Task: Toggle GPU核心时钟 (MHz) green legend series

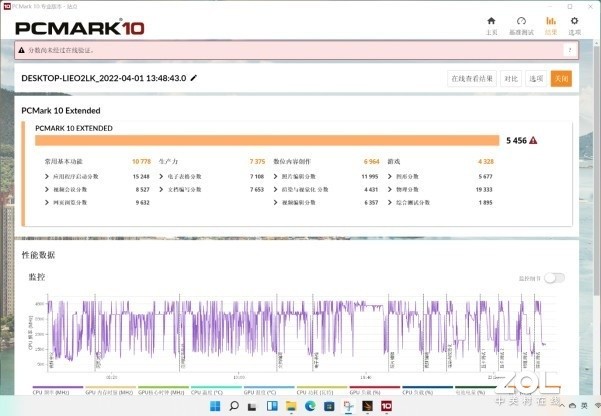Action: tap(163, 391)
